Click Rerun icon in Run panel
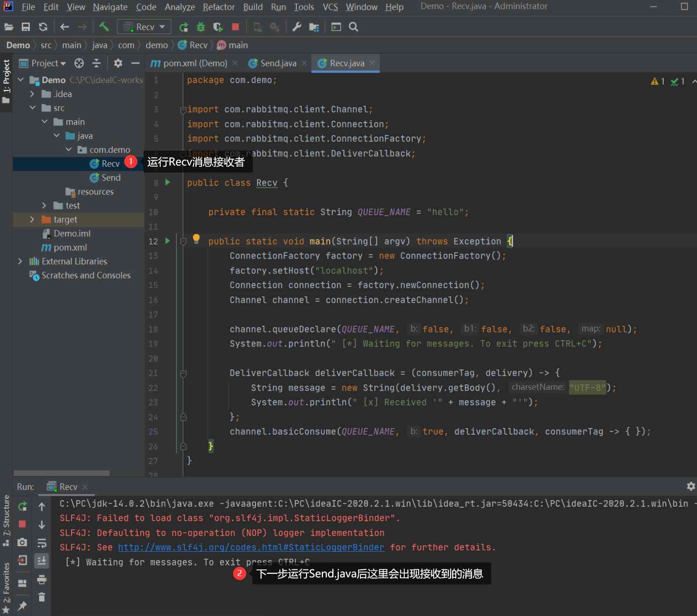 click(x=22, y=506)
